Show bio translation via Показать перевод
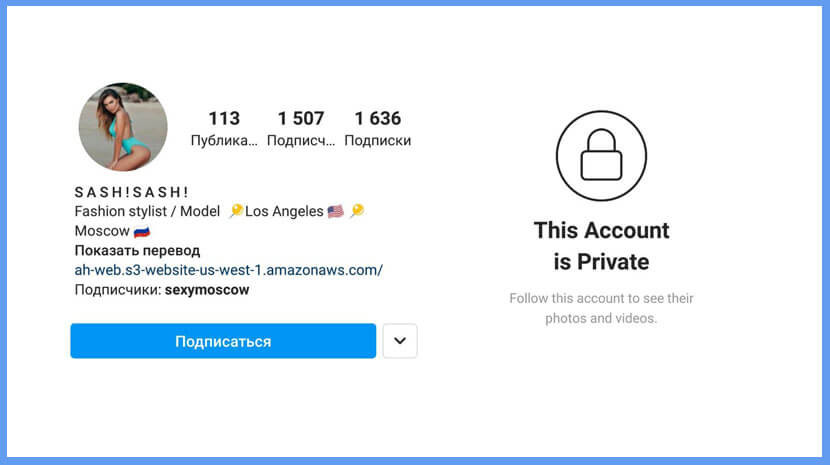830x465 pixels. tap(137, 251)
